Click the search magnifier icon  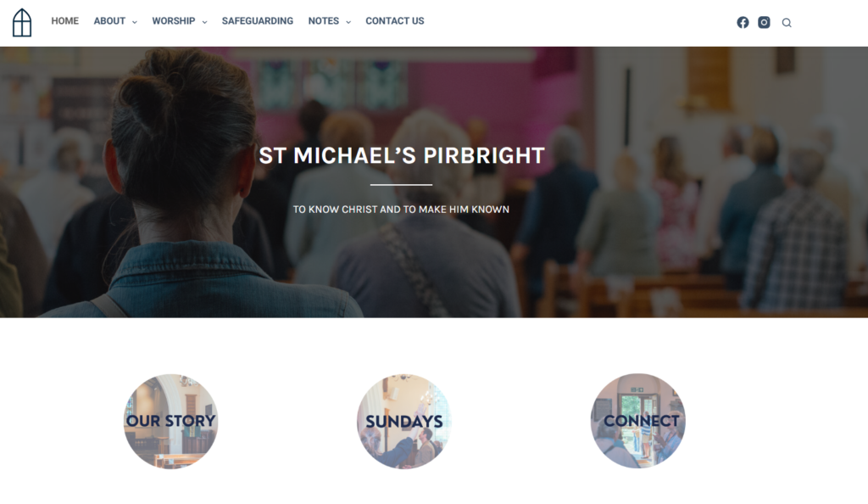[787, 23]
